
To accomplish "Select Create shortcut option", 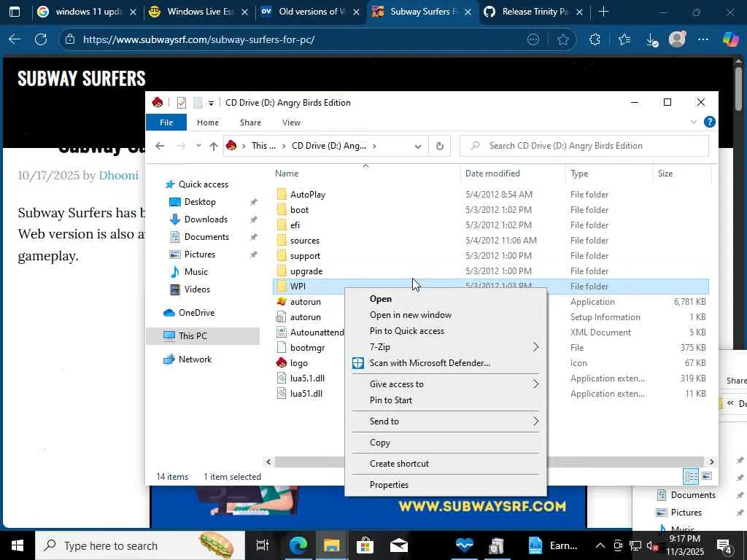I will point(446,463).
